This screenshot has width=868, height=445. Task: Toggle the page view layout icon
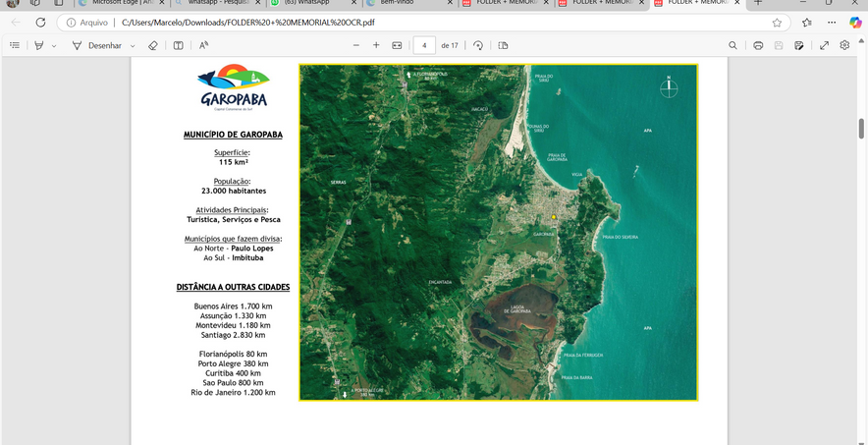pos(178,45)
